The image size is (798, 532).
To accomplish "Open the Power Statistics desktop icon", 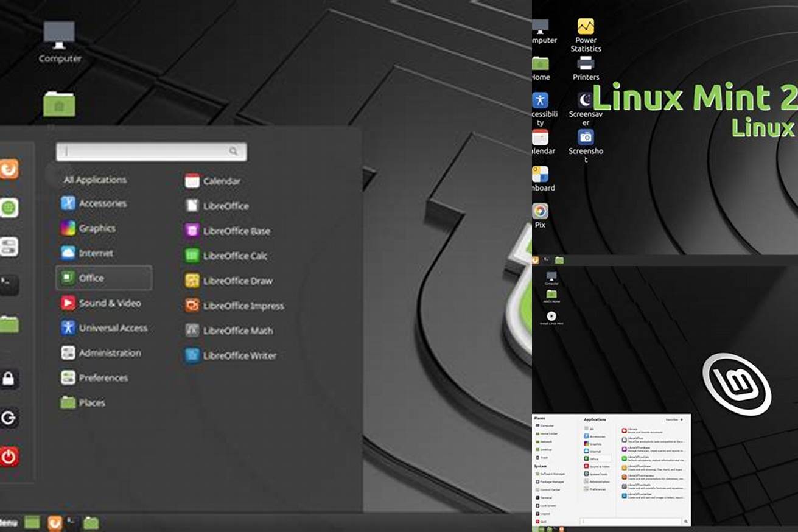I will 586,35.
